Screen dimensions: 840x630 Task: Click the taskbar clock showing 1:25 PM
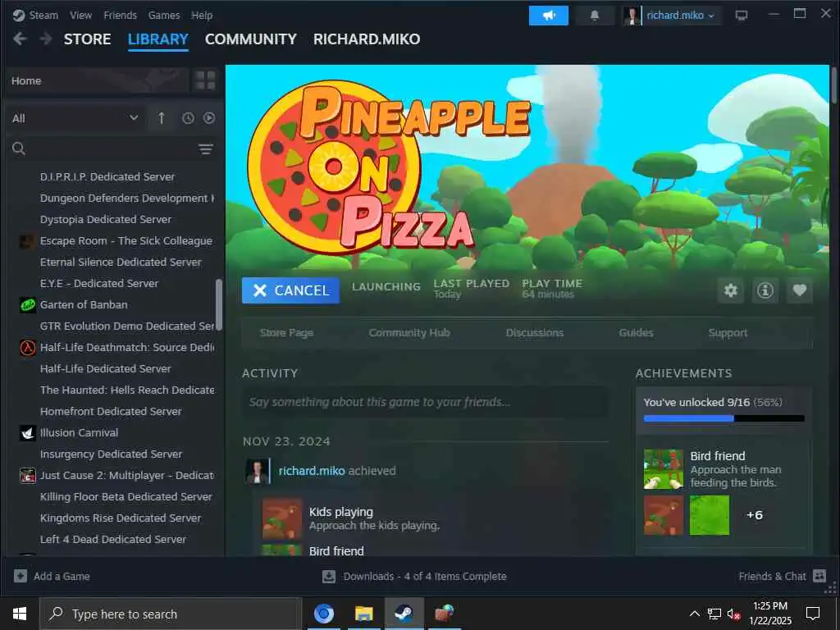tap(769, 614)
